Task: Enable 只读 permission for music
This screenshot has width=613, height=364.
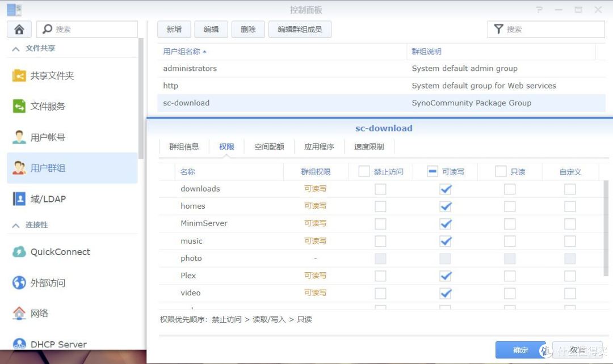Action: point(509,240)
